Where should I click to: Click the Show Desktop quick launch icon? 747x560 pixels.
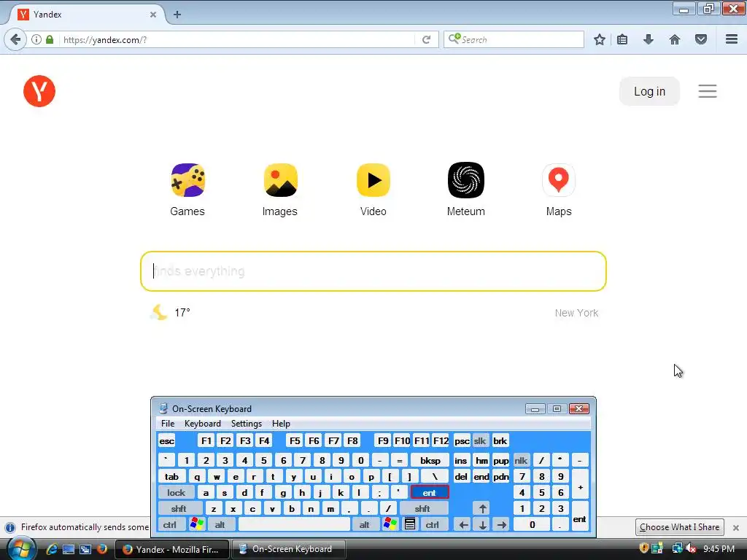point(69,549)
